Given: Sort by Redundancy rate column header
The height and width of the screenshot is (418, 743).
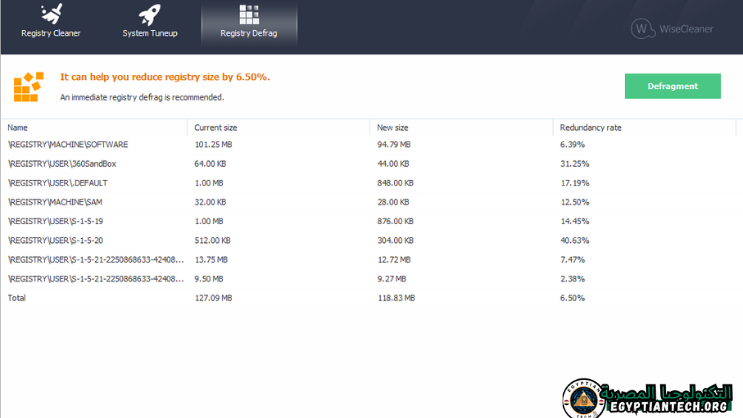Looking at the screenshot, I should point(589,127).
